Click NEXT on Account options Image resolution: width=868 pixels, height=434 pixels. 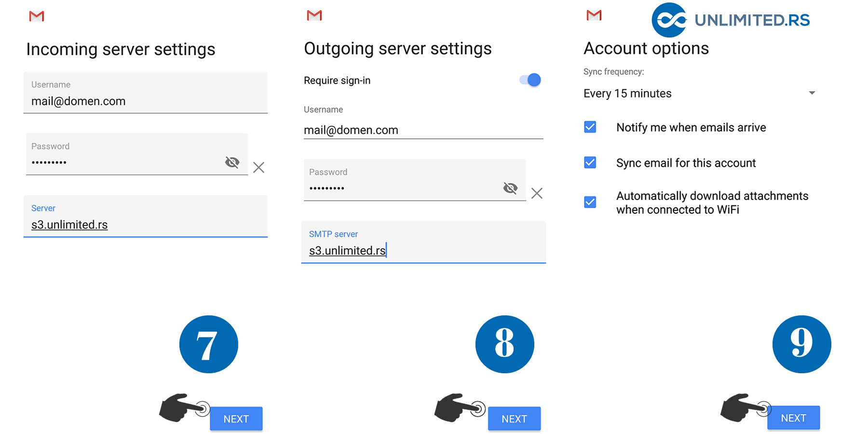point(793,418)
